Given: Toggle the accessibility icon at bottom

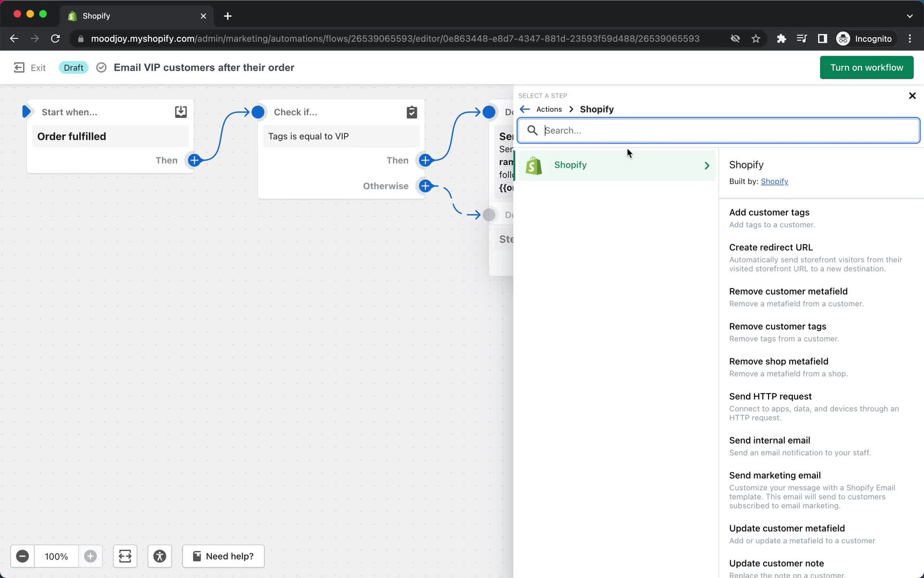Looking at the screenshot, I should click(159, 556).
